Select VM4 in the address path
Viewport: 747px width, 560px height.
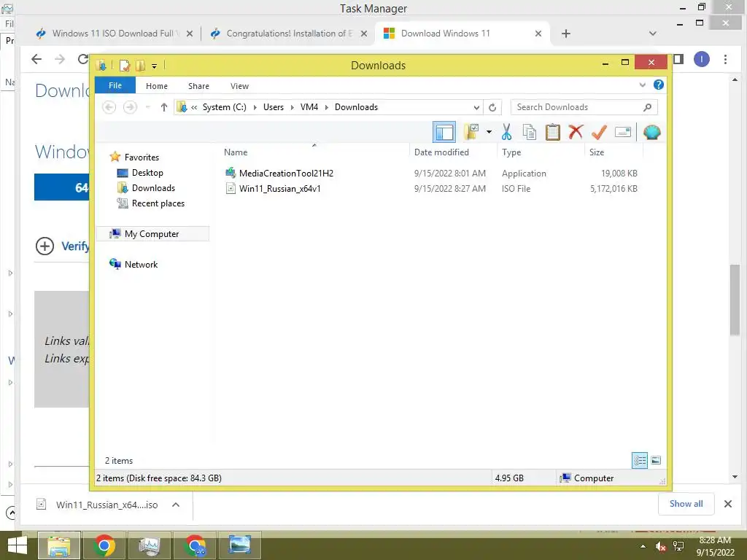tap(309, 107)
